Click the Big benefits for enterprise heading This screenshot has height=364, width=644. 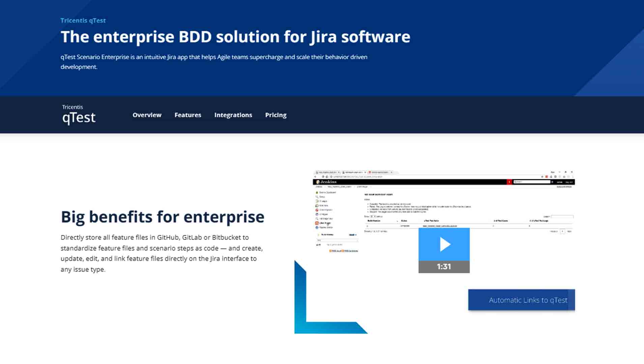(163, 217)
